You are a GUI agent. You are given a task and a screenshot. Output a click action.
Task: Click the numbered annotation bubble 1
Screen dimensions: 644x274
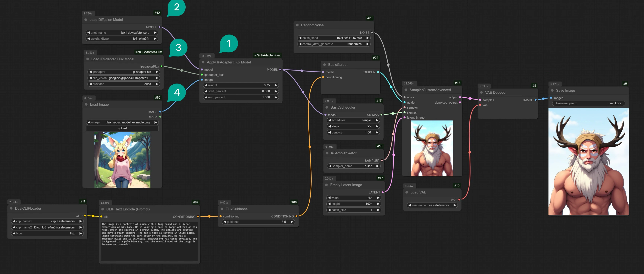pos(229,43)
